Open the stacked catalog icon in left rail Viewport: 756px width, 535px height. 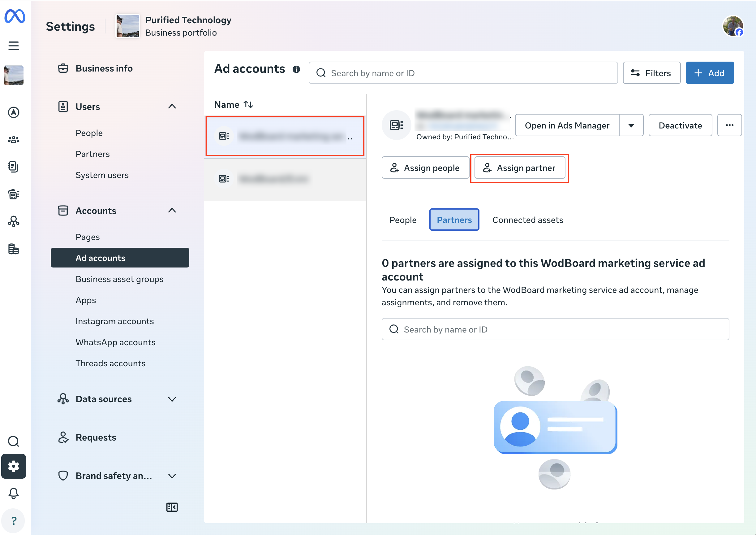click(14, 249)
